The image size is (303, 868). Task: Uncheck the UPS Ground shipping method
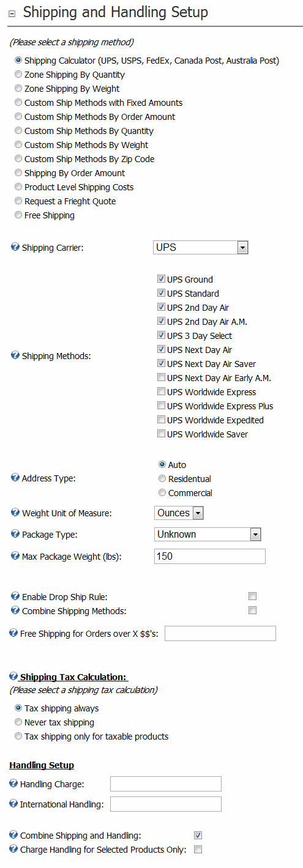coord(161,280)
